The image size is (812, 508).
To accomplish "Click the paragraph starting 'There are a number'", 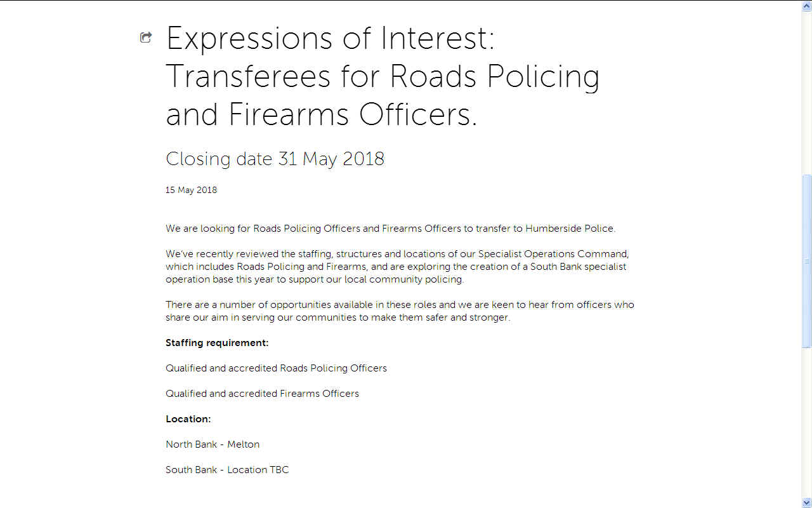I will pyautogui.click(x=400, y=311).
